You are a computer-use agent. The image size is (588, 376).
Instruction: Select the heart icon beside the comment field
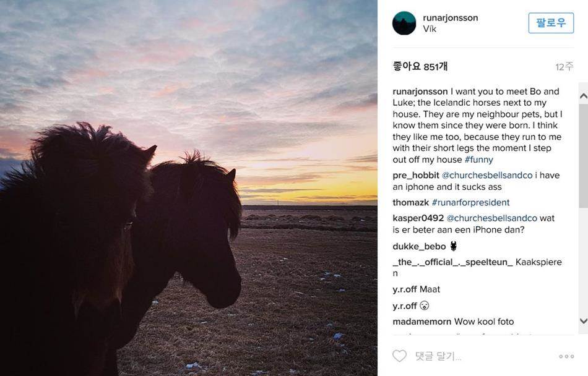[399, 356]
